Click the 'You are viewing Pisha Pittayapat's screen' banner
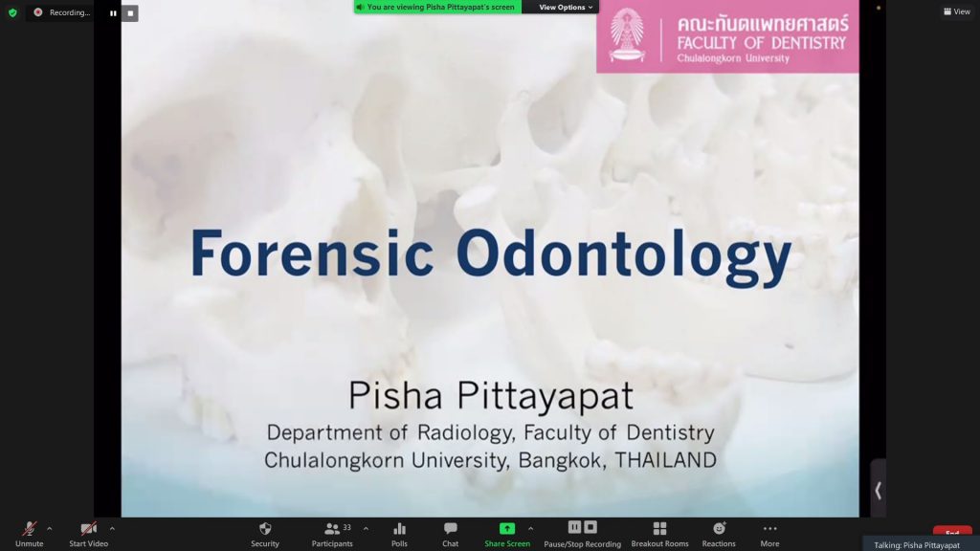Image resolution: width=980 pixels, height=551 pixels. (x=437, y=7)
